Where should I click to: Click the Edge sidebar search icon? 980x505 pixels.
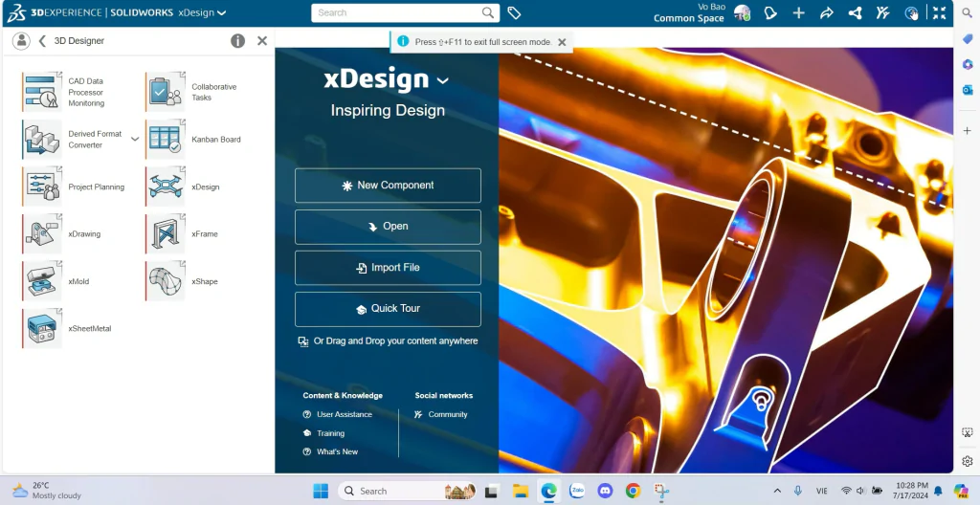(x=967, y=12)
